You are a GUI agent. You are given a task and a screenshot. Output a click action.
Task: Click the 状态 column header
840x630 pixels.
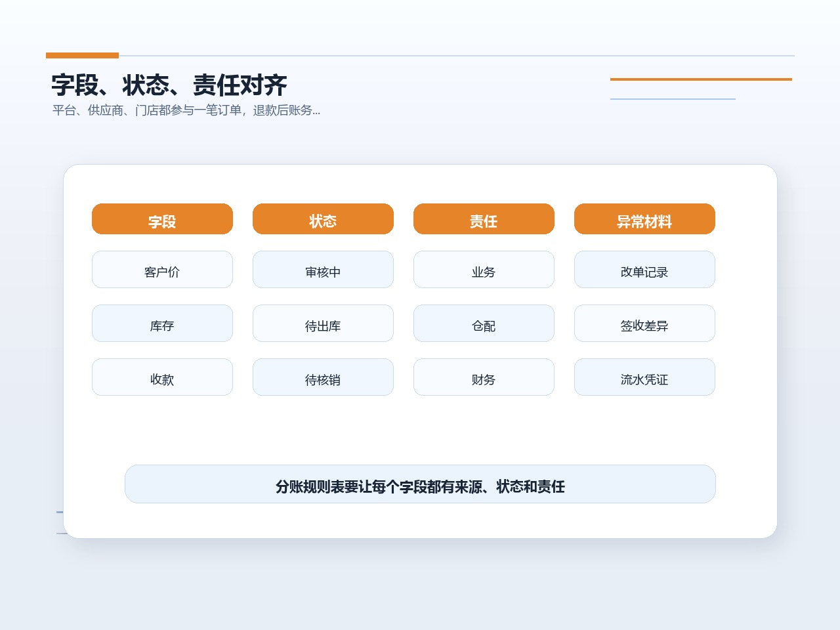coord(323,219)
